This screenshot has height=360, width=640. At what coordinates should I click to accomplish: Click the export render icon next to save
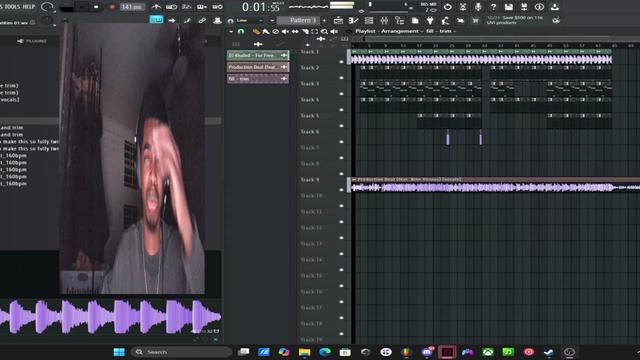point(524,7)
